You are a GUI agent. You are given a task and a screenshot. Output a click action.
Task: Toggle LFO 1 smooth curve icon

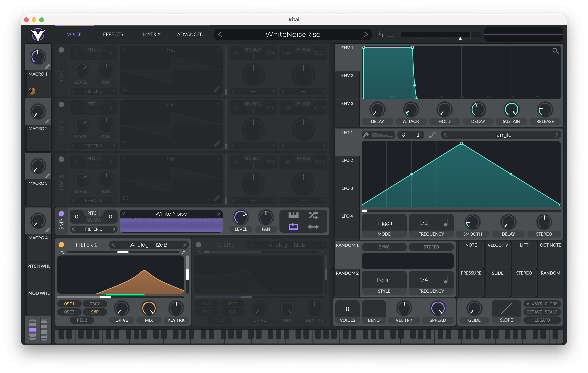tap(433, 135)
